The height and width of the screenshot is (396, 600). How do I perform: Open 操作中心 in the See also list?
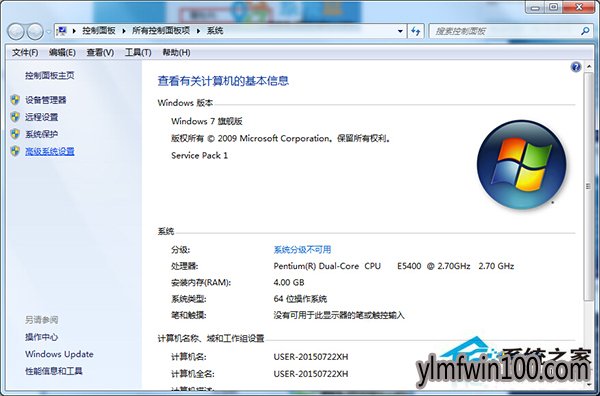click(41, 337)
